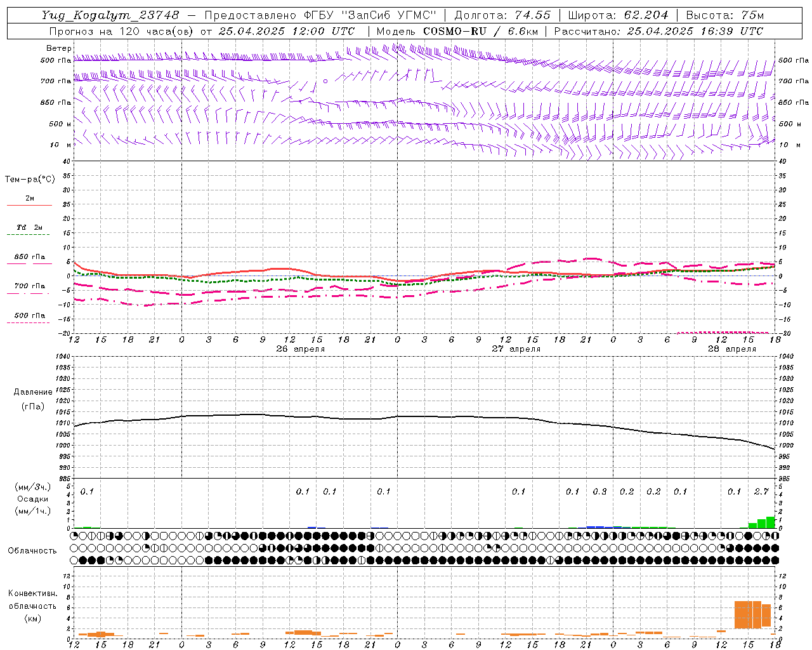This screenshot has height=650, width=812.
Task: Click the Осадки precipitation label
Action: pyautogui.click(x=32, y=499)
